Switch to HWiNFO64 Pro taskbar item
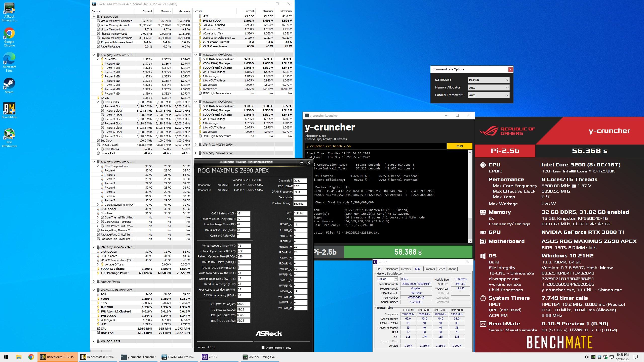644x362 pixels. point(179,357)
